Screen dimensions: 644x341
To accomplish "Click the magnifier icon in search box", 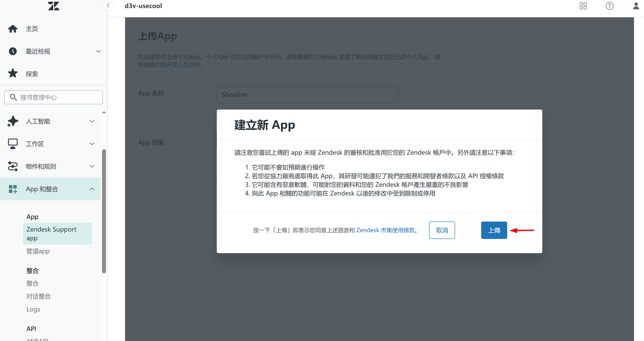I will pyautogui.click(x=13, y=97).
